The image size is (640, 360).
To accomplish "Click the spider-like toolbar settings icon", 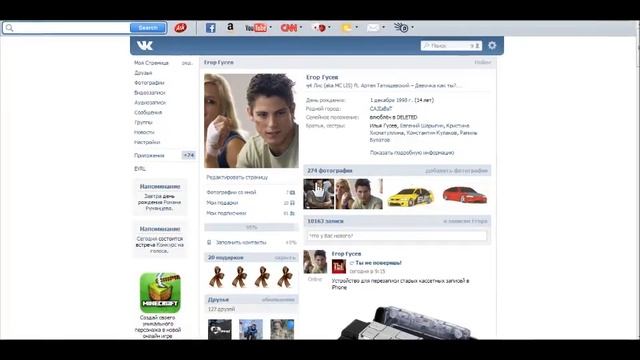I will (401, 27).
